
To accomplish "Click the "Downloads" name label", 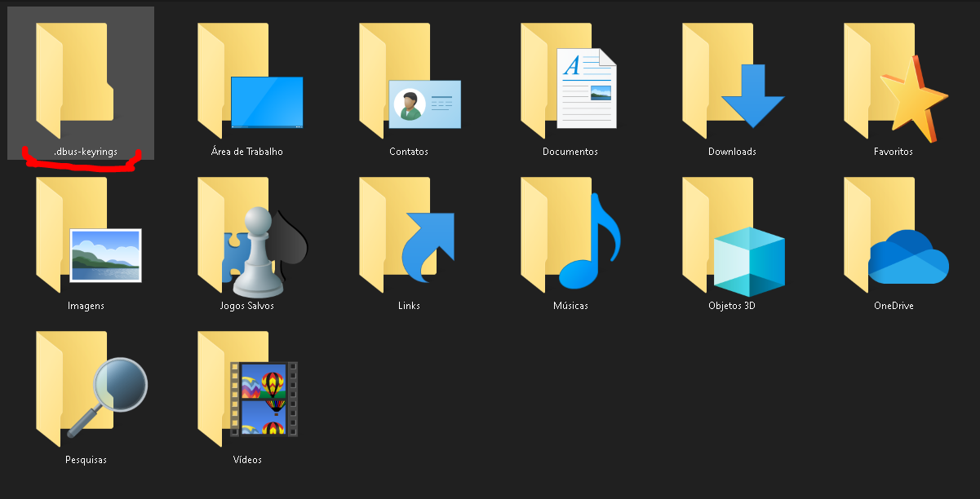I will click(732, 152).
